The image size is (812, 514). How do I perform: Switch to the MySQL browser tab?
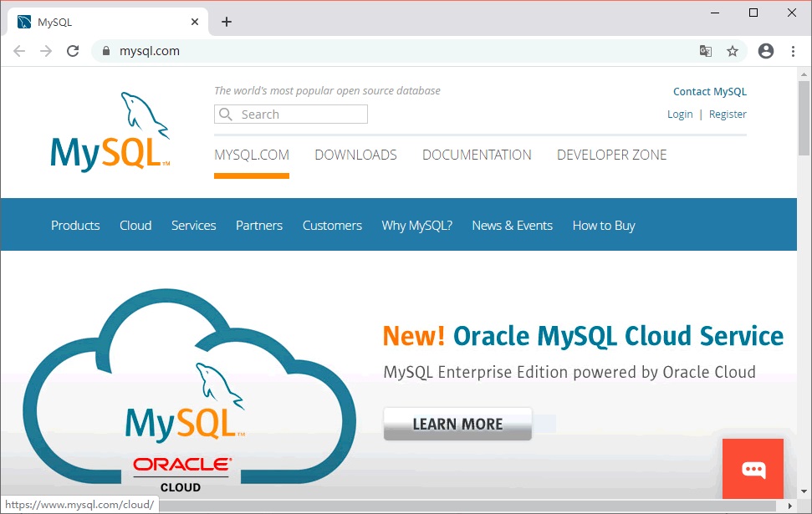point(100,22)
